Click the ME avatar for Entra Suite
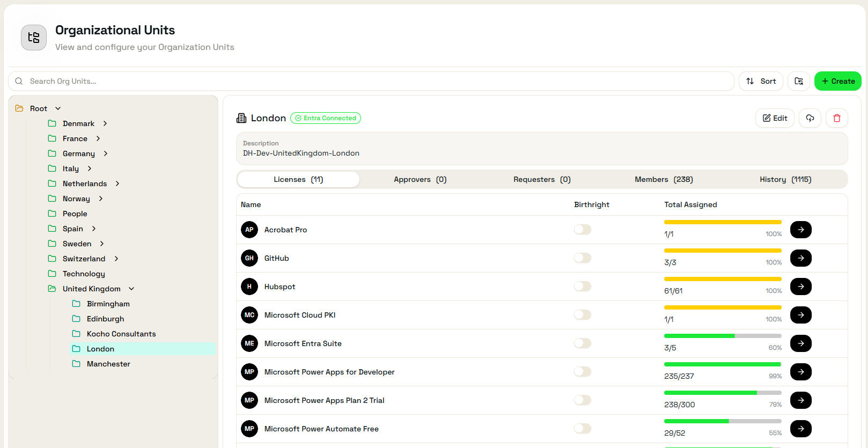868x448 pixels. pos(249,343)
